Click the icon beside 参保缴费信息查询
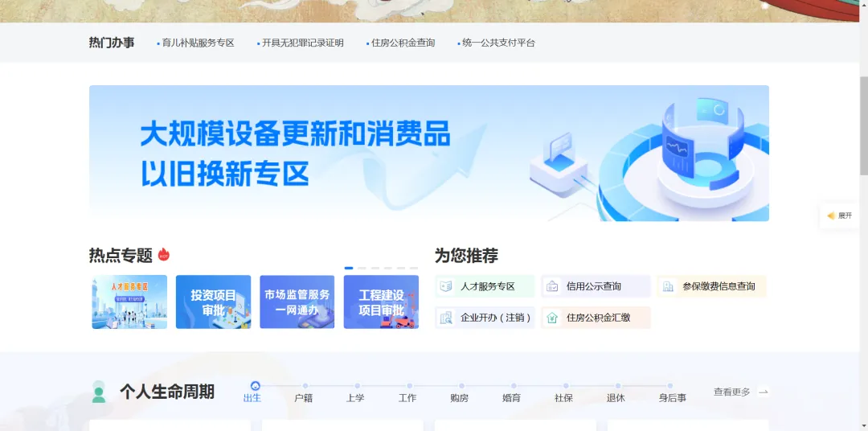868x431 pixels. point(668,286)
